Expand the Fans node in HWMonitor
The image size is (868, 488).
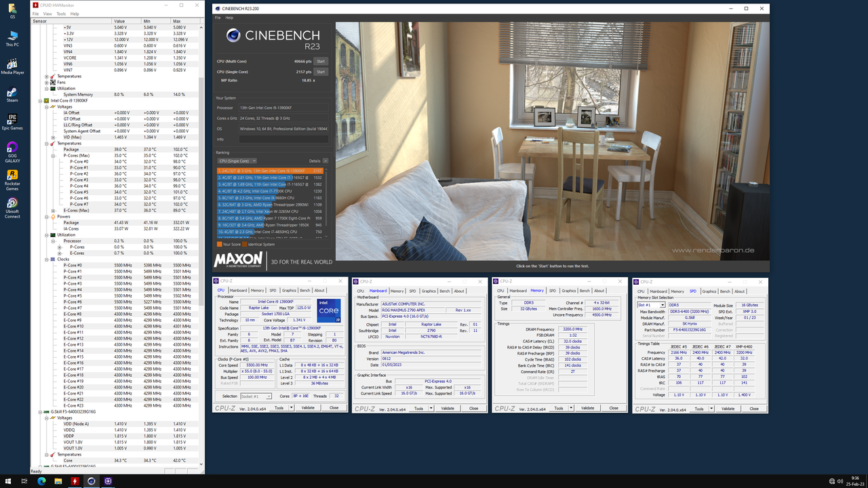point(47,83)
